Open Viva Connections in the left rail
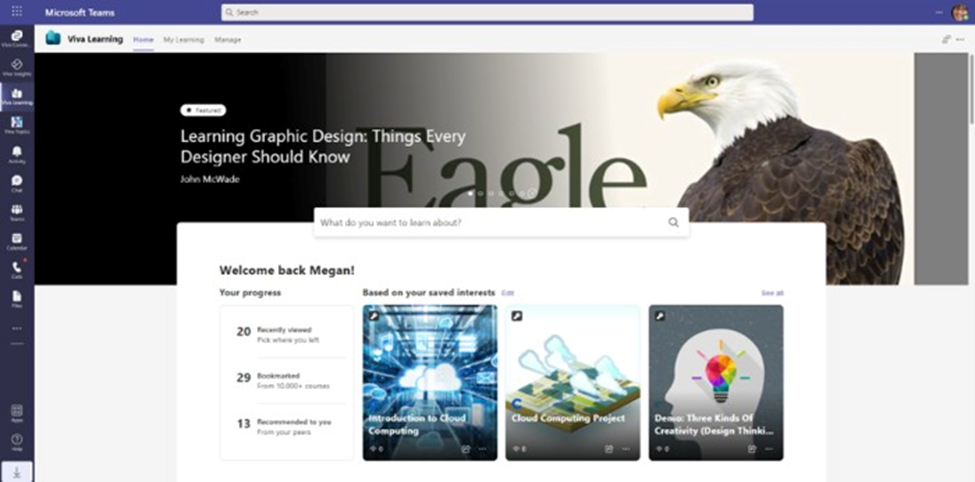The image size is (975, 482). [x=17, y=39]
